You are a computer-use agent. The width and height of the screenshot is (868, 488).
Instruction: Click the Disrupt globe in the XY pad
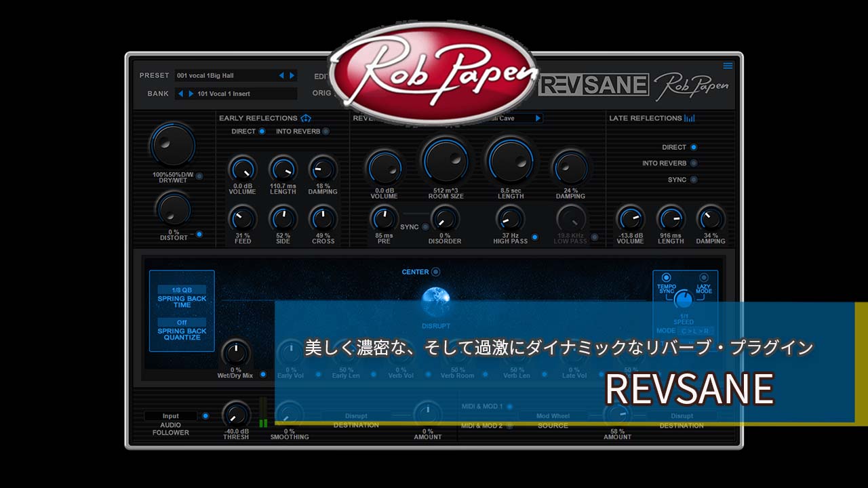tap(435, 302)
